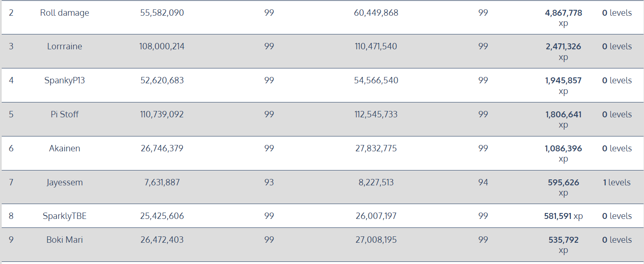Click Jayessem's ending level 94
This screenshot has height=264, width=644.
point(483,182)
